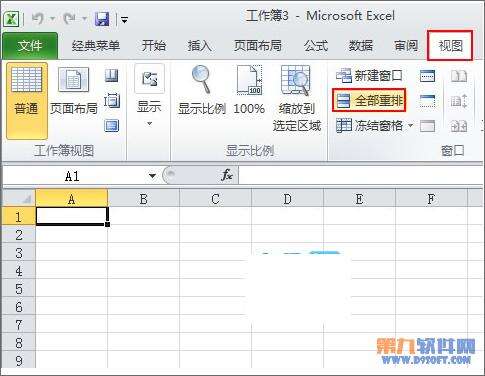485x376 pixels.
Task: Click the Page Break Preview icon
Action: [112, 76]
